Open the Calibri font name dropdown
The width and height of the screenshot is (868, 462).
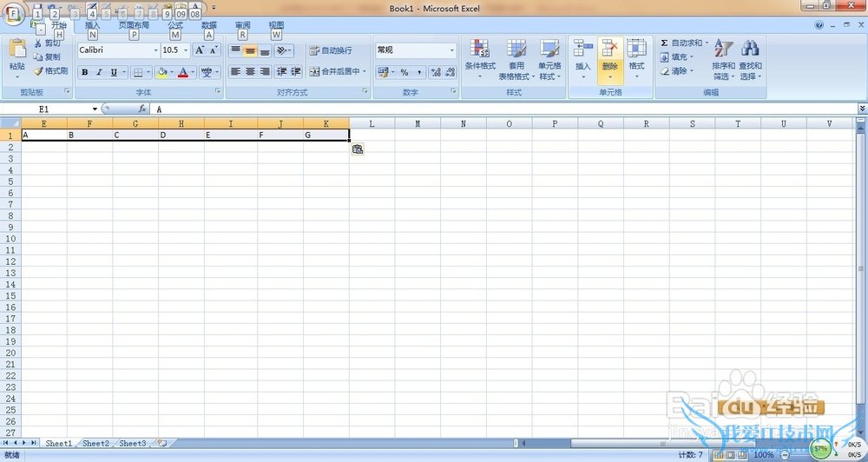(155, 50)
